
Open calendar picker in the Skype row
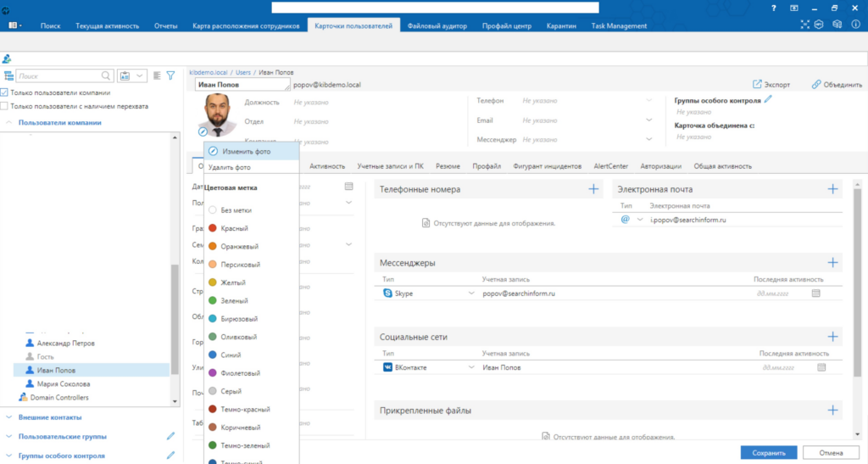click(816, 293)
